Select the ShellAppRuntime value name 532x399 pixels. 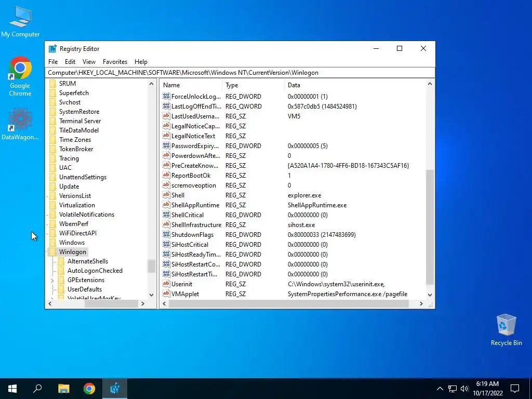pyautogui.click(x=195, y=205)
